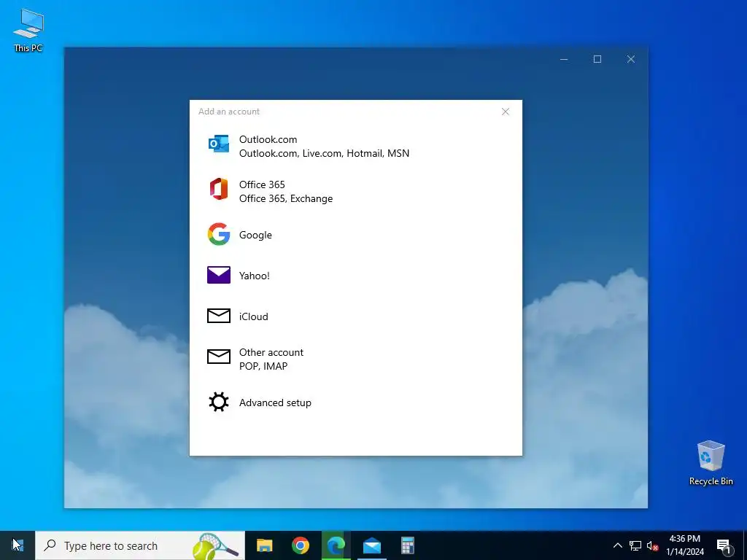Choose Office 365, Exchange account text
This screenshot has height=560, width=747.
point(286,198)
